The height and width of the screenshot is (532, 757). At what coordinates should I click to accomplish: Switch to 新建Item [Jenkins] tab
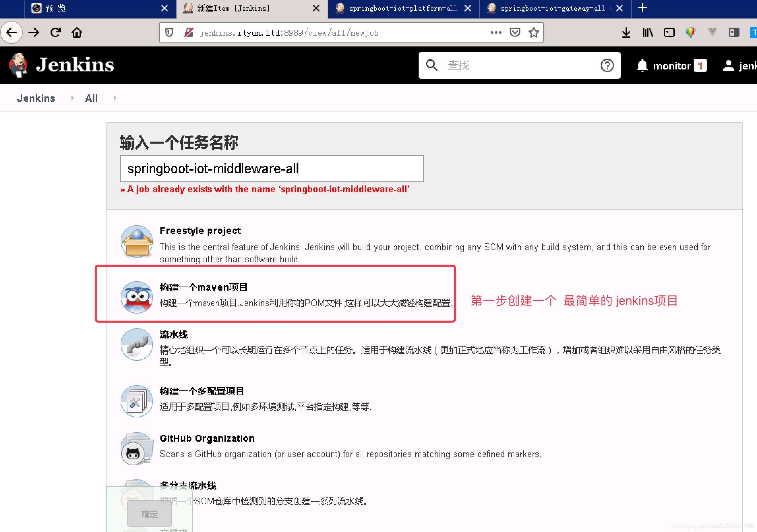tap(252, 8)
